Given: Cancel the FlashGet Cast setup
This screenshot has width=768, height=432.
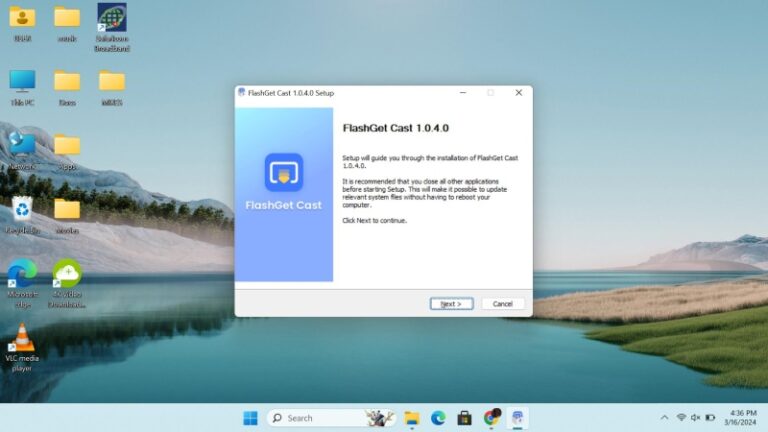Looking at the screenshot, I should [x=502, y=304].
